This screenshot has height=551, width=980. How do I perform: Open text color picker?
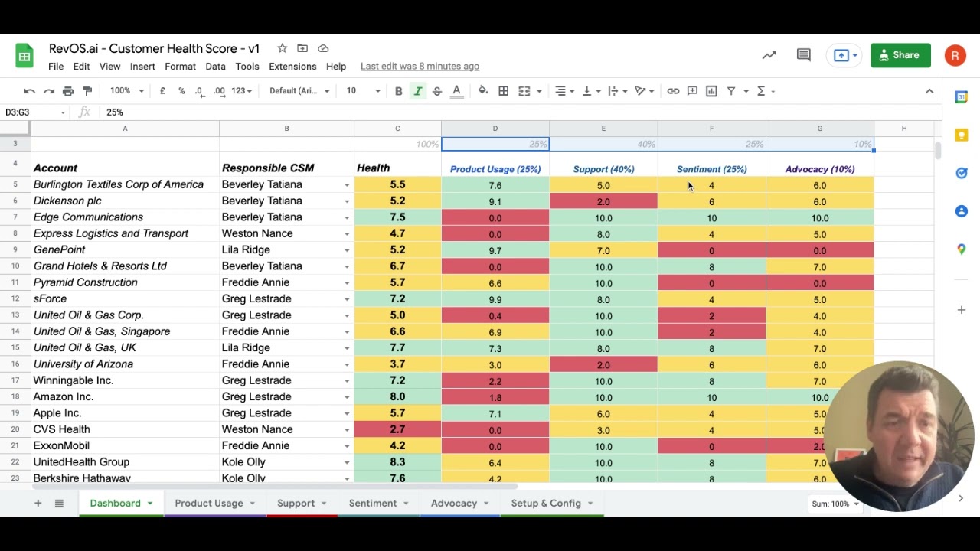[x=456, y=91]
